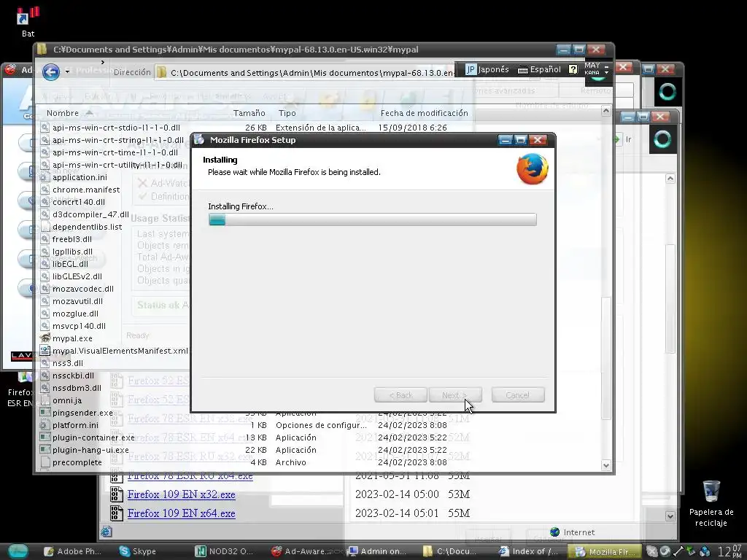747x560 pixels.
Task: Open the Firefox 109 EN x64.exe link
Action: (x=181, y=513)
